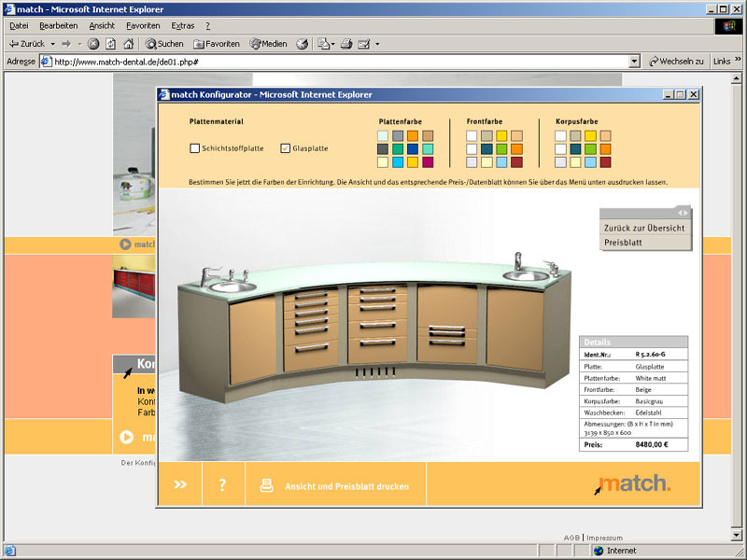Click the double-arrow next step icon
The image size is (747, 560).
[x=180, y=484]
